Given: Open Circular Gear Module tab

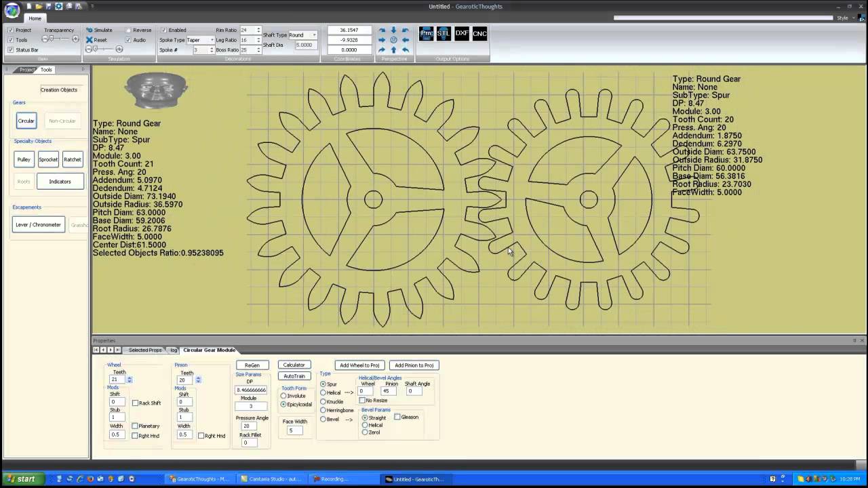Looking at the screenshot, I should (210, 350).
